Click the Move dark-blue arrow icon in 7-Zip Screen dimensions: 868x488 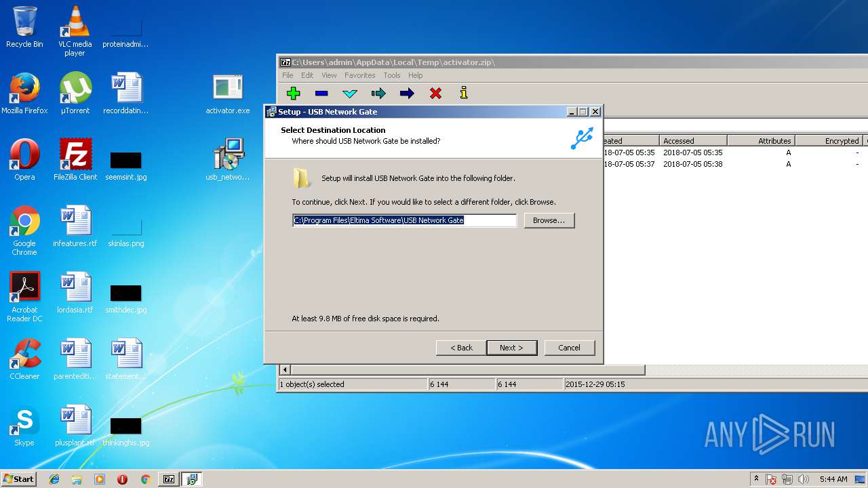point(407,94)
